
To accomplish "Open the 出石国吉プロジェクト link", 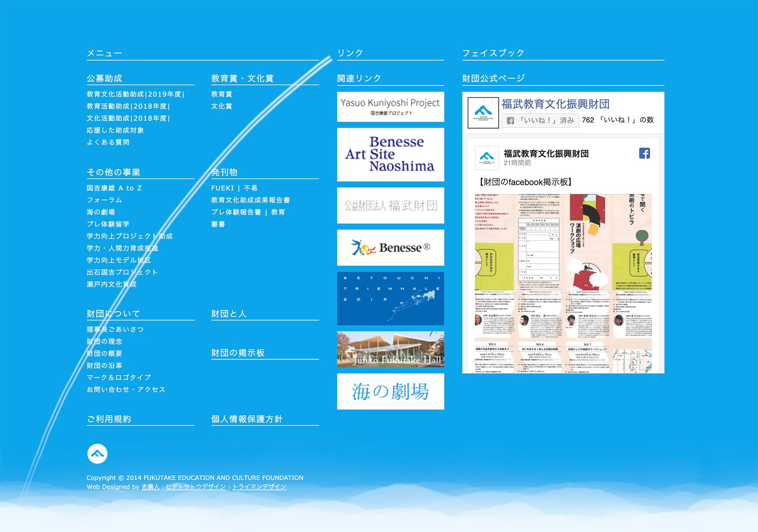I will tap(123, 273).
